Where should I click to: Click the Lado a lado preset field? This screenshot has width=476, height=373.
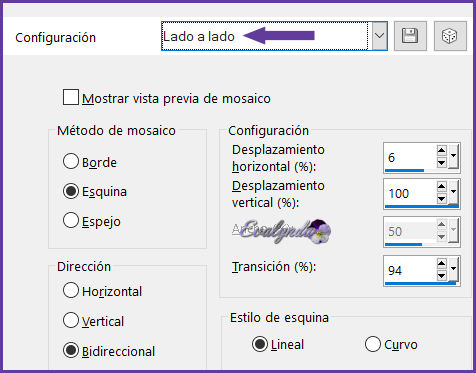tap(265, 36)
